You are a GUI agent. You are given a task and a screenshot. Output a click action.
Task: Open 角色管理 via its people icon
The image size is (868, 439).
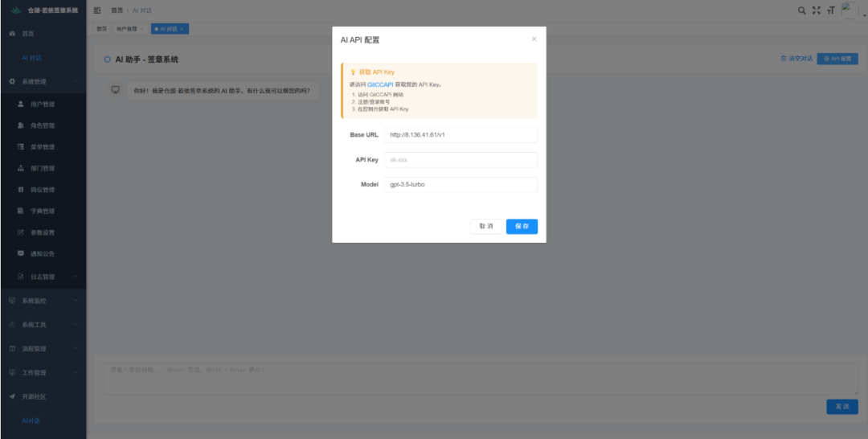tap(21, 125)
